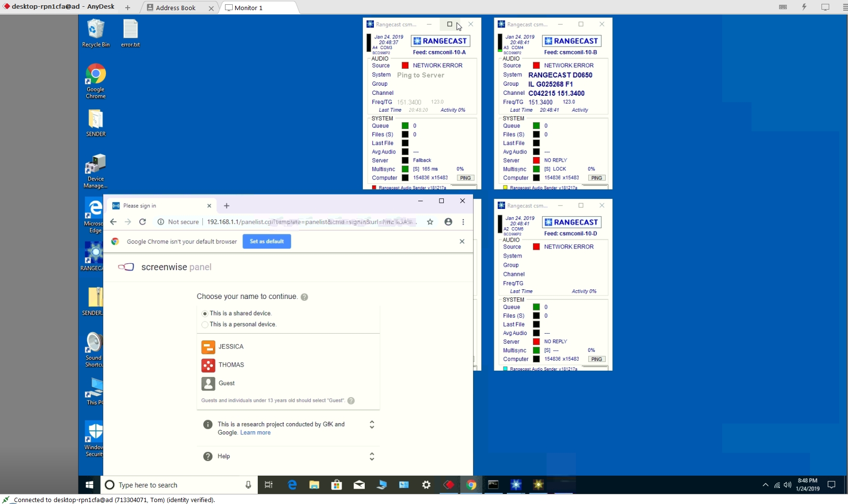Click red Source status indicator in csmconil-10-A
Image resolution: width=848 pixels, height=504 pixels.
(x=405, y=65)
